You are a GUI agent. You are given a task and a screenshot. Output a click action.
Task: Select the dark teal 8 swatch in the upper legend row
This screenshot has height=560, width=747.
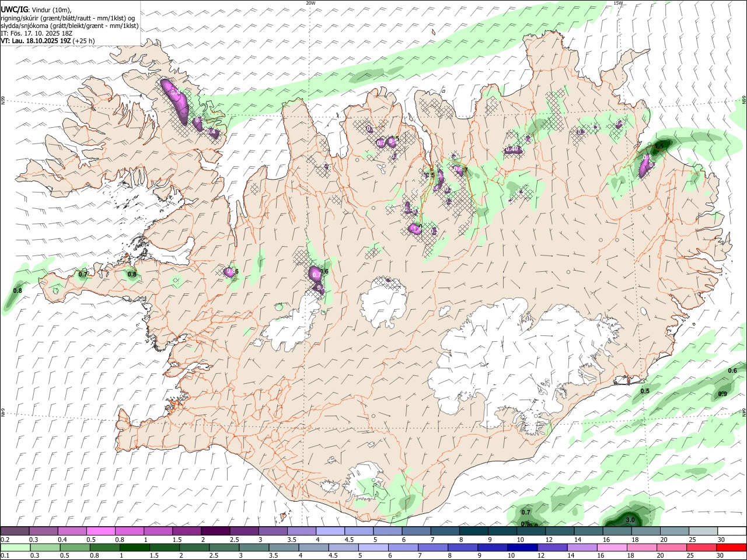(x=473, y=531)
